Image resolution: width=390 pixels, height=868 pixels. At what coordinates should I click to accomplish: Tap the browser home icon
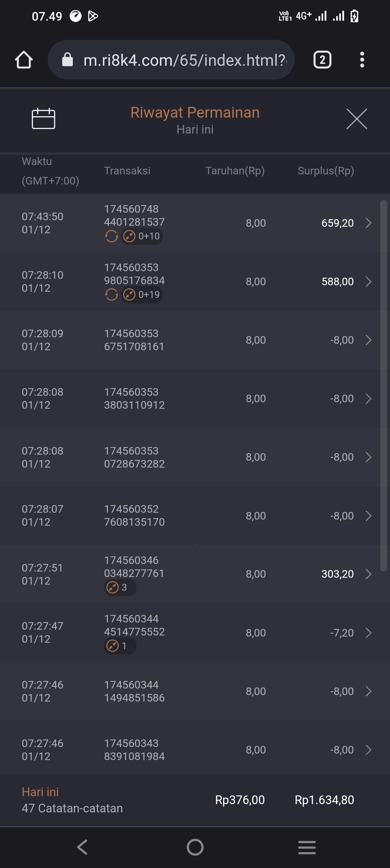(24, 60)
